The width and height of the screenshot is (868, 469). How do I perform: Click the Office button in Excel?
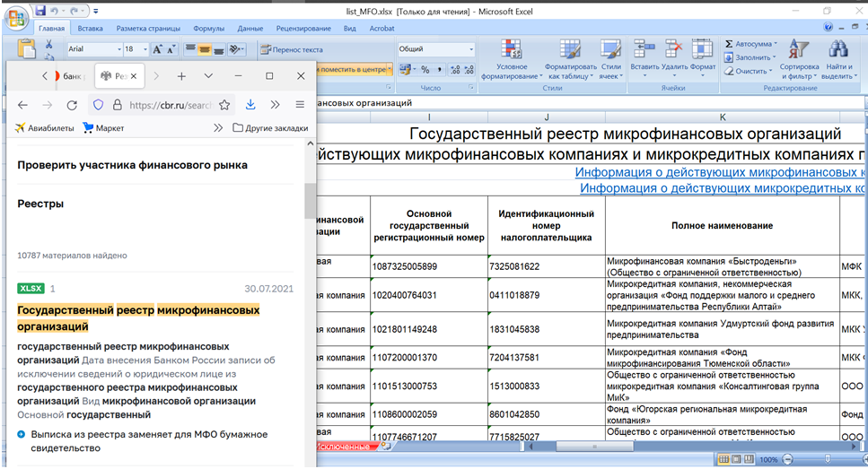[17, 18]
